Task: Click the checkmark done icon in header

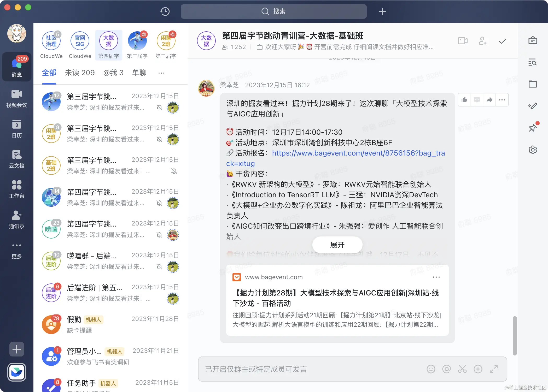Action: [502, 41]
